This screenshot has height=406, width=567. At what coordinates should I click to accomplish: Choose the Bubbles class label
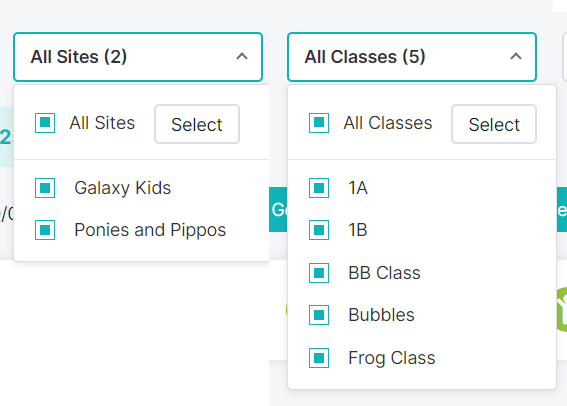(381, 315)
